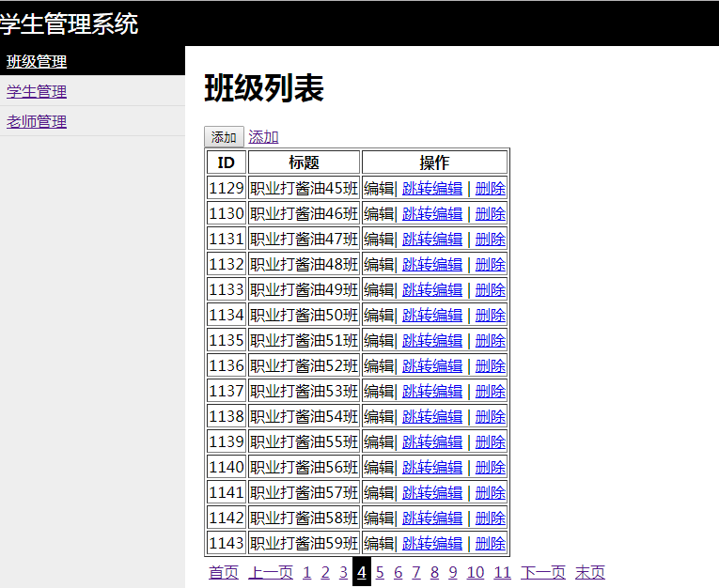This screenshot has width=719, height=588.
Task: Select cell 职业打酱油47班
Action: pyautogui.click(x=304, y=240)
